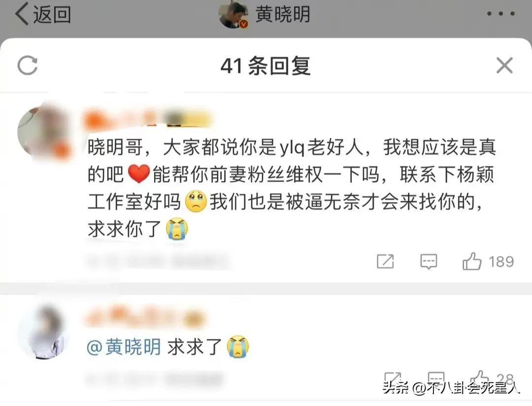Refresh the 41条回复 replies list

coord(28,65)
